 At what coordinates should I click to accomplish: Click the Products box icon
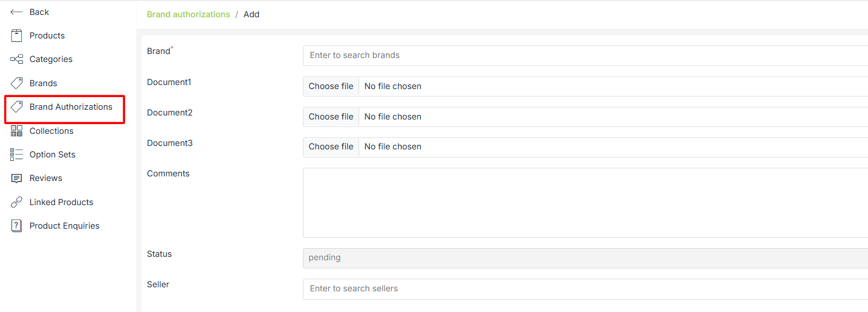(17, 36)
